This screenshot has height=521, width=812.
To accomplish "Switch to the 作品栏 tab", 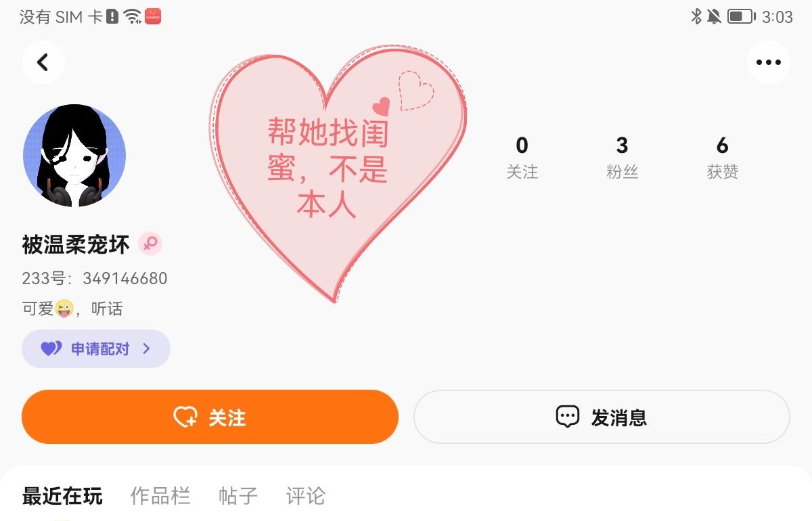I will pos(160,496).
